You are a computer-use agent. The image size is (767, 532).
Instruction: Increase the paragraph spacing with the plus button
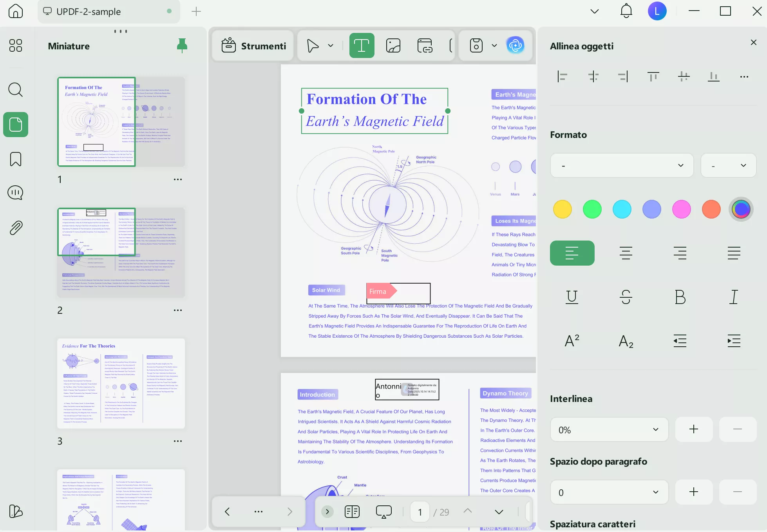click(x=693, y=492)
